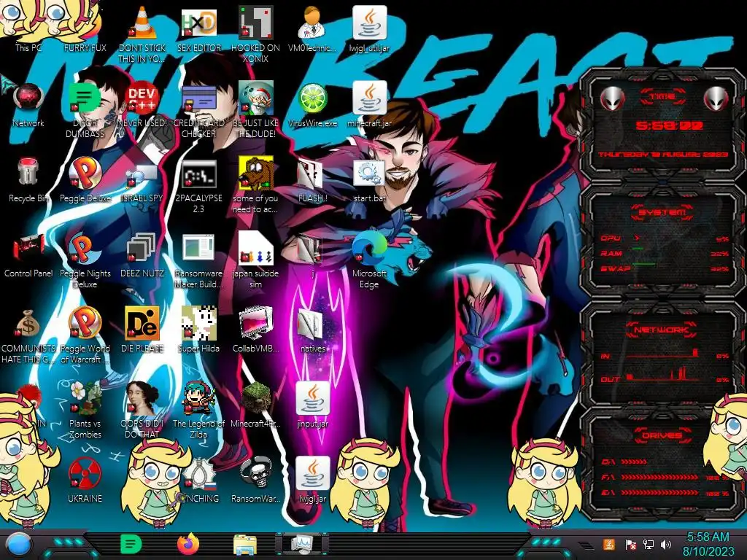Image resolution: width=747 pixels, height=560 pixels.
Task: Click the RAM usage row in System widget
Action: tap(665, 253)
